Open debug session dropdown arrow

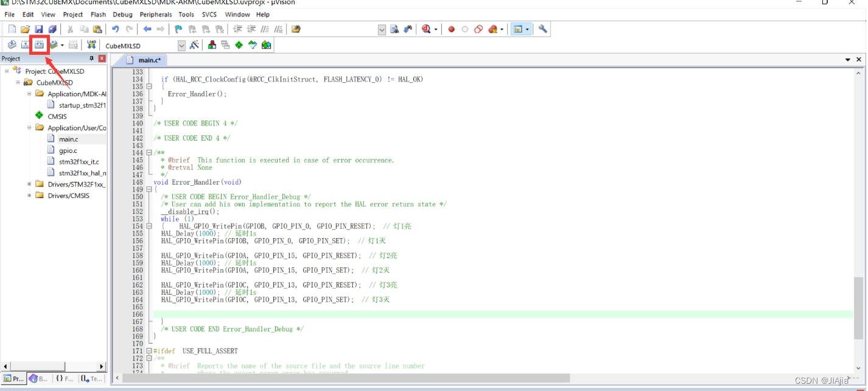tap(435, 29)
